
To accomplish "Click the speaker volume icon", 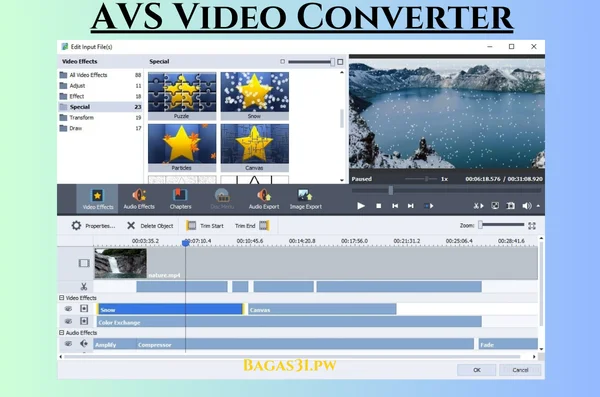I will click(x=527, y=206).
